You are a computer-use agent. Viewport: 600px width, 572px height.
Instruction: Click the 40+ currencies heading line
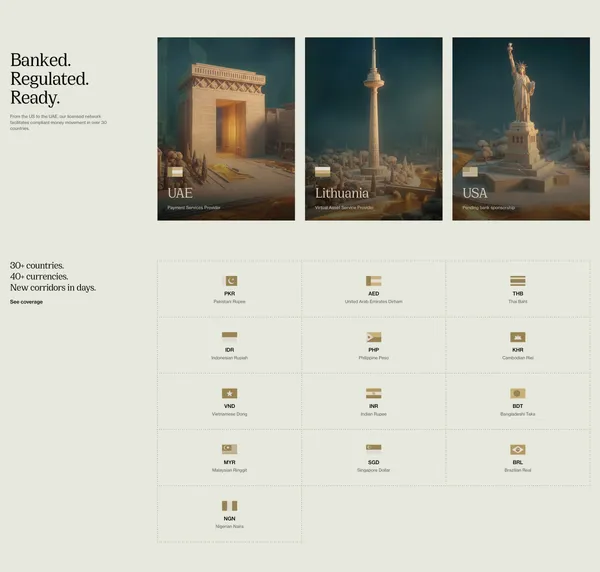click(x=39, y=277)
